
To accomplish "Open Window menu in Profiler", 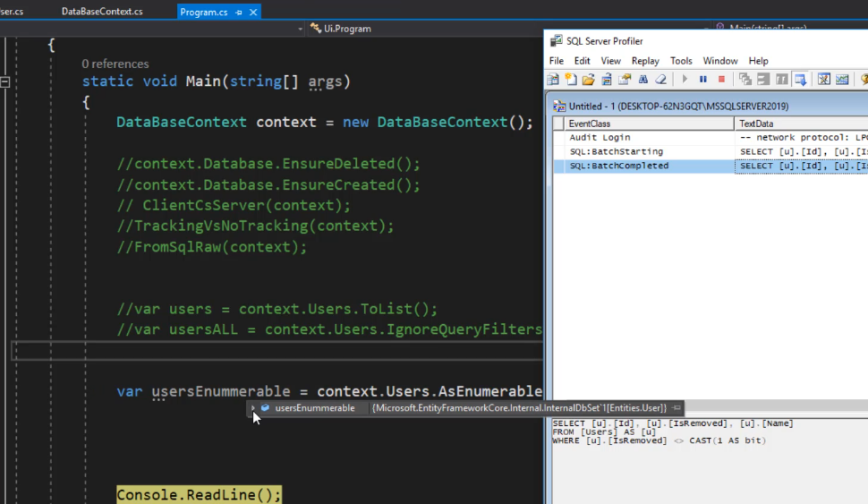I will (x=720, y=61).
